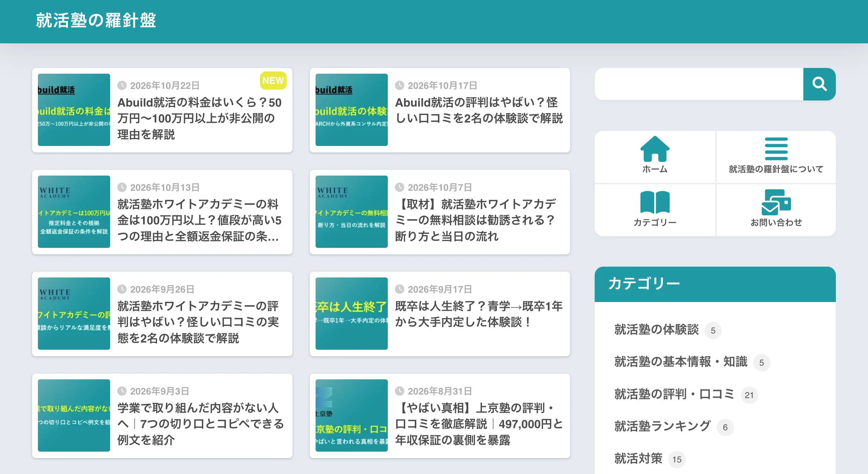Read article 既卒は人生終了？青学→既卒1年

pyautogui.click(x=479, y=314)
